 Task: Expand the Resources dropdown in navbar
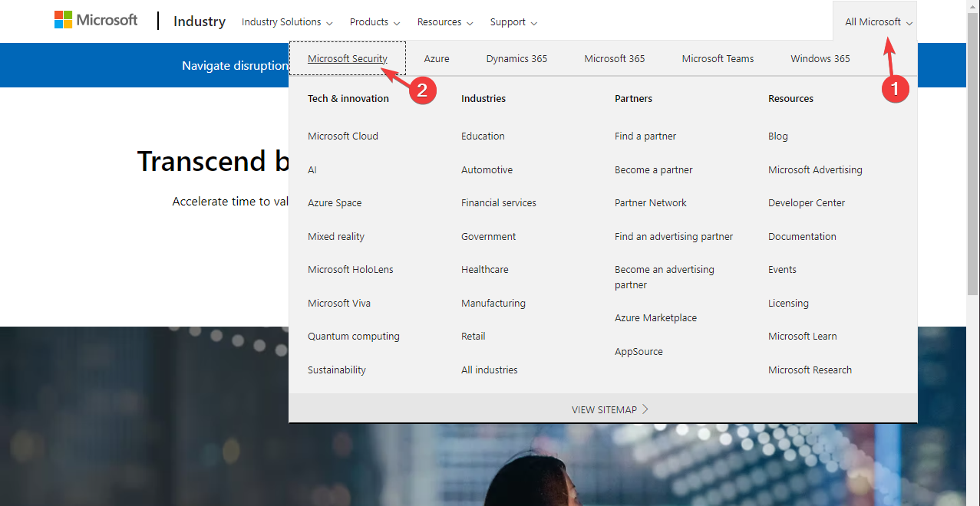pos(445,22)
